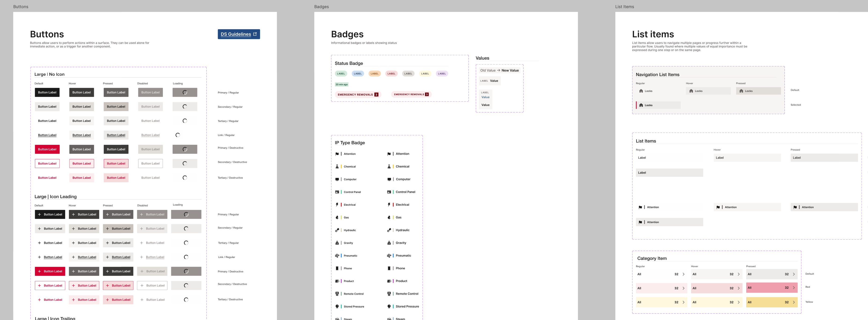
Task: Click home icon of hover-state Locks item
Action: [x=691, y=91]
